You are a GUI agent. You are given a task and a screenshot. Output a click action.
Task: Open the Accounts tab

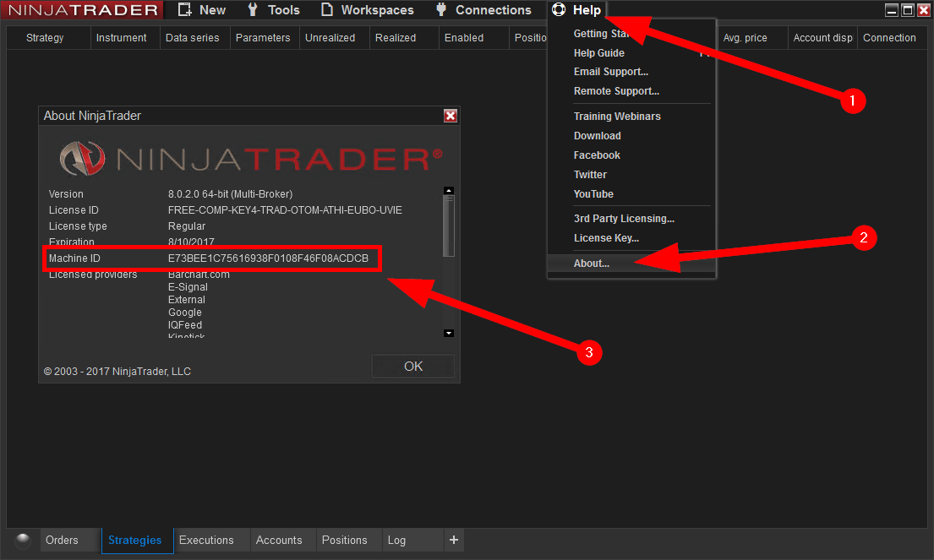coord(279,541)
